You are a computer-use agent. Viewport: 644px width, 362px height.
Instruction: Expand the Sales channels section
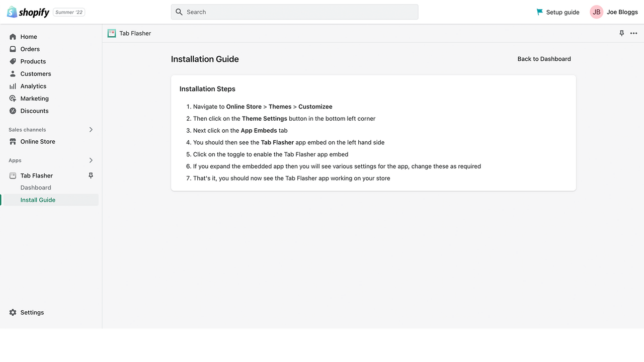click(x=91, y=129)
